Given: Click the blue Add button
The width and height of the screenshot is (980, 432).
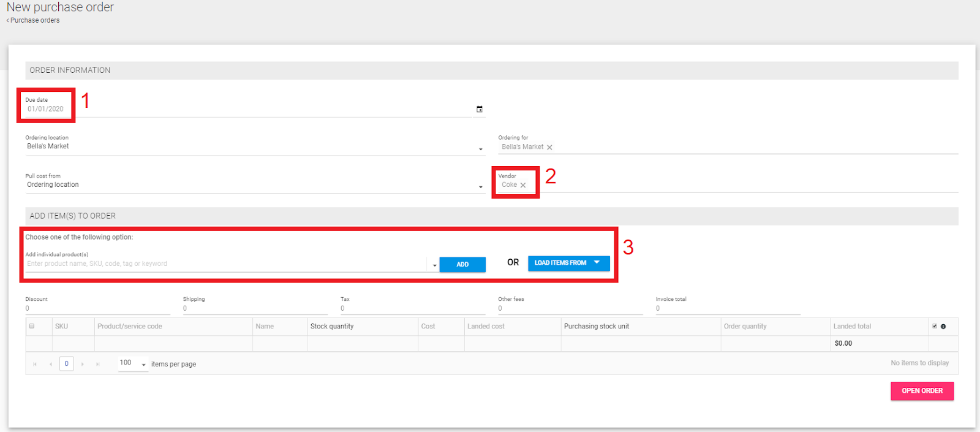Looking at the screenshot, I should [x=462, y=264].
